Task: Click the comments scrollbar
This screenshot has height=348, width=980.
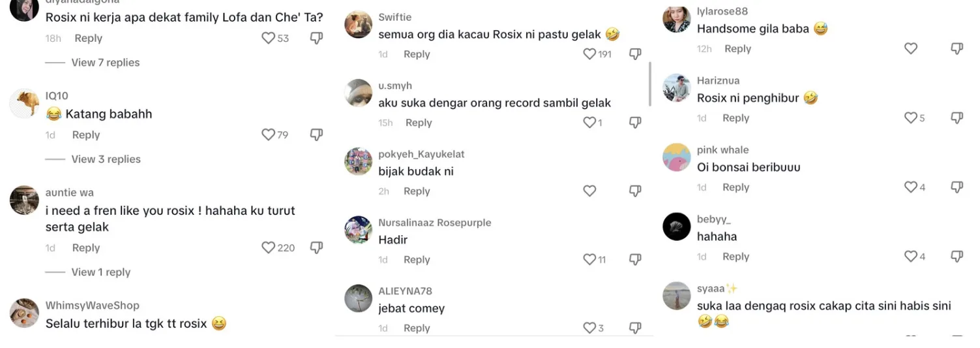Action: (x=650, y=84)
